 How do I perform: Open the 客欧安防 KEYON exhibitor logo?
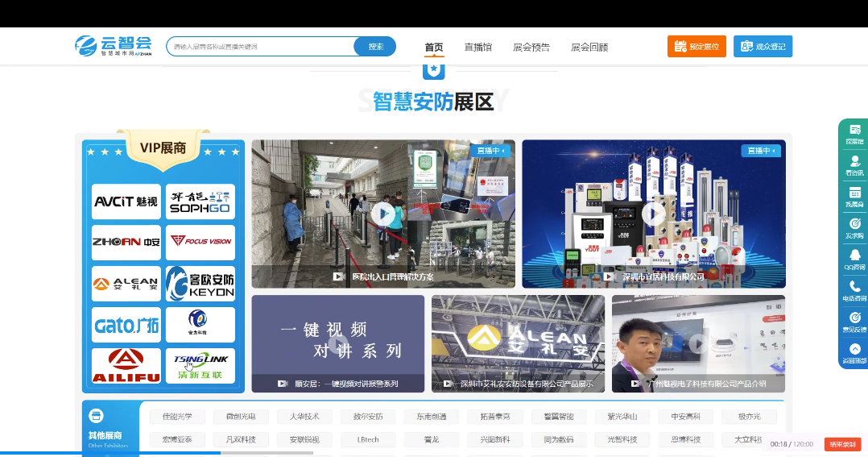point(200,284)
